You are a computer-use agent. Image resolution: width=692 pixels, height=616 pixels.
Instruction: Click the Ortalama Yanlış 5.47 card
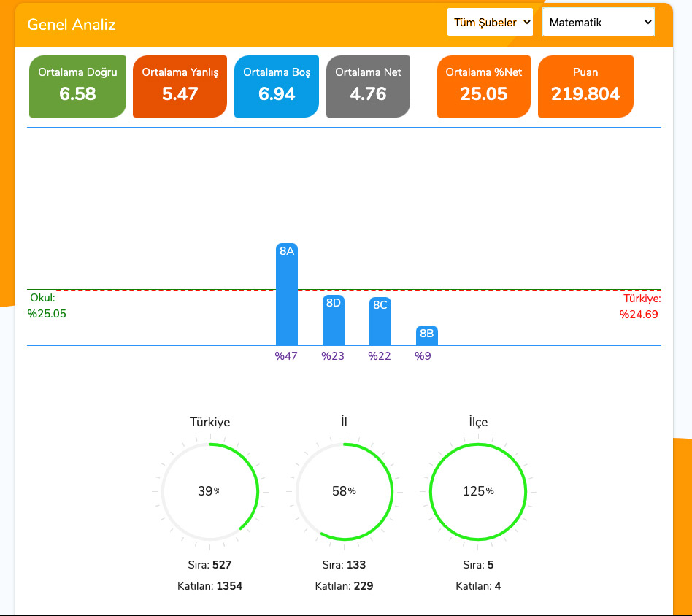click(x=180, y=86)
